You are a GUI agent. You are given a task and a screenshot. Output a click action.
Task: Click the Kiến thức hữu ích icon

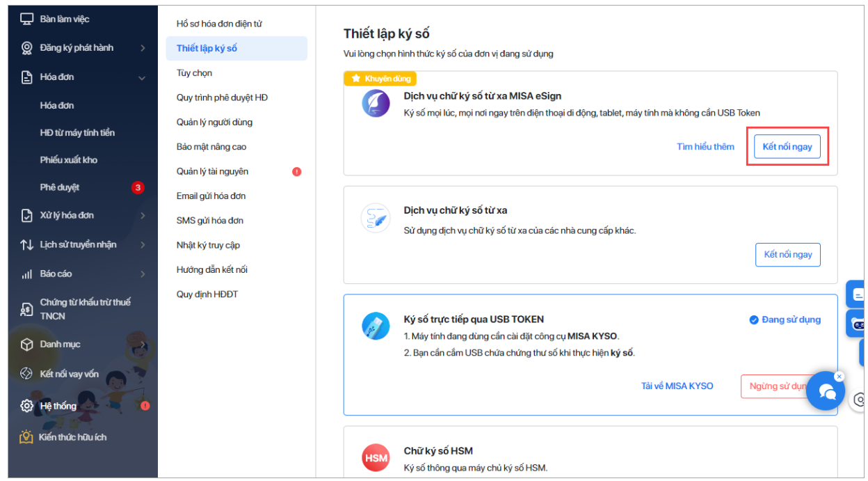coord(27,437)
